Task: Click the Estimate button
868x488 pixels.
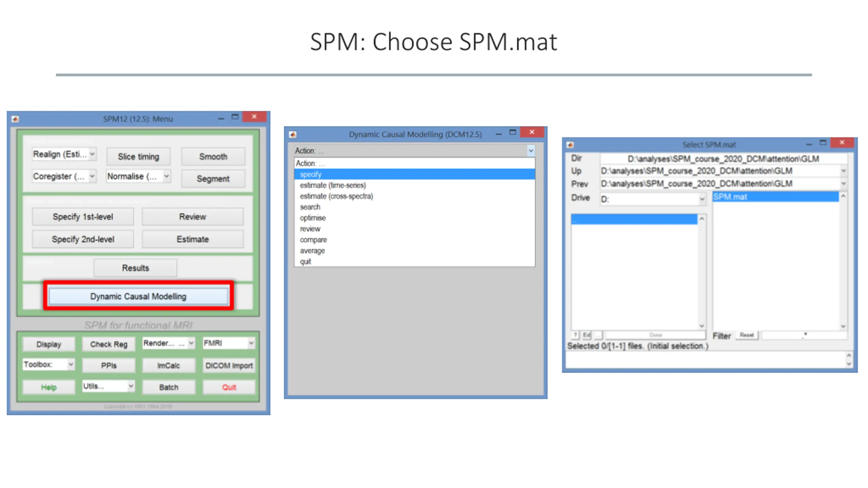Action: coord(193,239)
